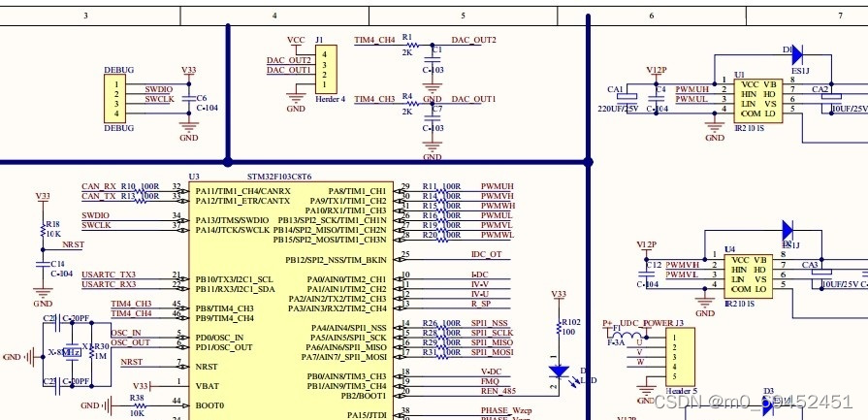Select the REN_485 net label
Viewport: 868px width, 420px height.
pos(498,391)
